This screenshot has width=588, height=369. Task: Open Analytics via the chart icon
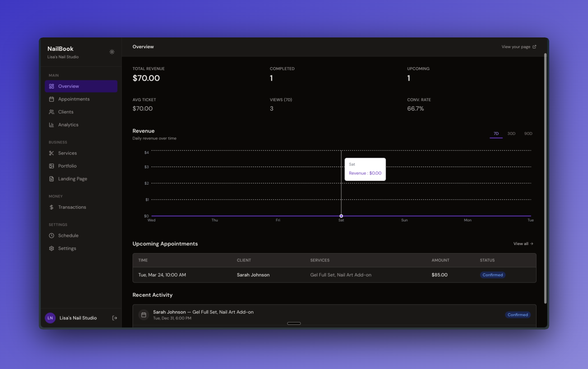tap(52, 125)
